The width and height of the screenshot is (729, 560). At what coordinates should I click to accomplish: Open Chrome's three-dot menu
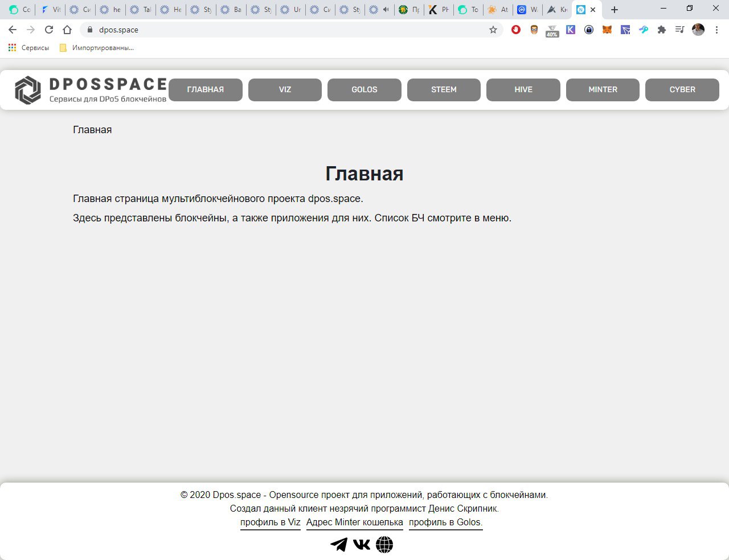tap(716, 30)
